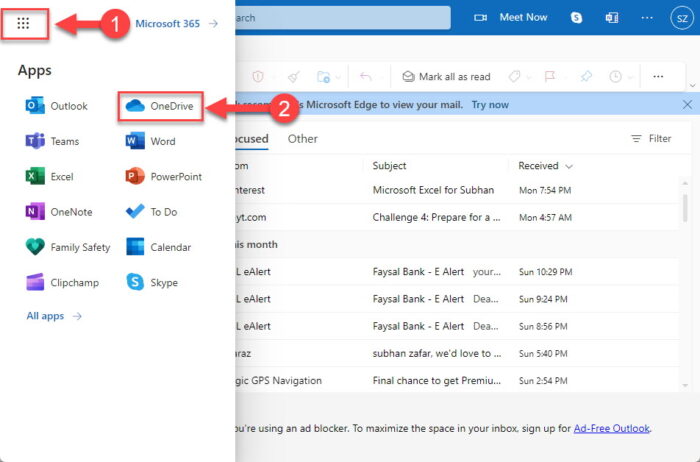The height and width of the screenshot is (462, 700).
Task: Open the All apps link
Action: click(54, 316)
